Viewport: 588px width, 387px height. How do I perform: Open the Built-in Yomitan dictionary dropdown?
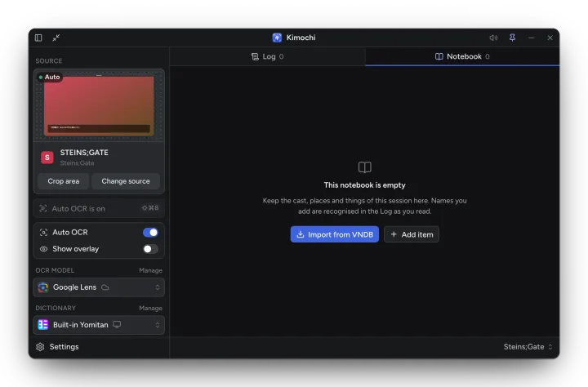[x=99, y=325]
